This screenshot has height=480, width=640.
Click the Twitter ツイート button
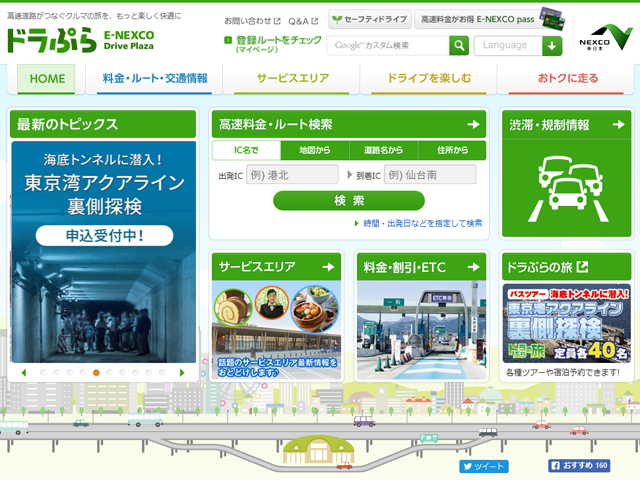(x=484, y=466)
